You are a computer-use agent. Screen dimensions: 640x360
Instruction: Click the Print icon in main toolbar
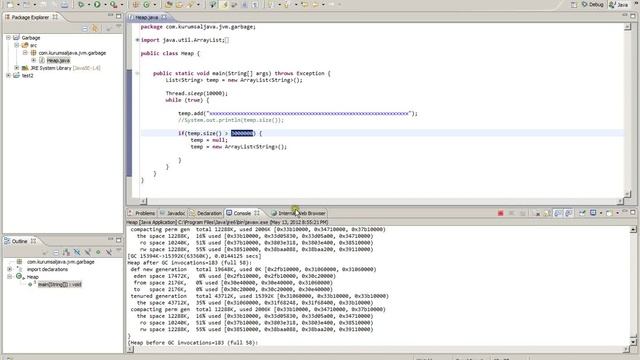[64, 4]
